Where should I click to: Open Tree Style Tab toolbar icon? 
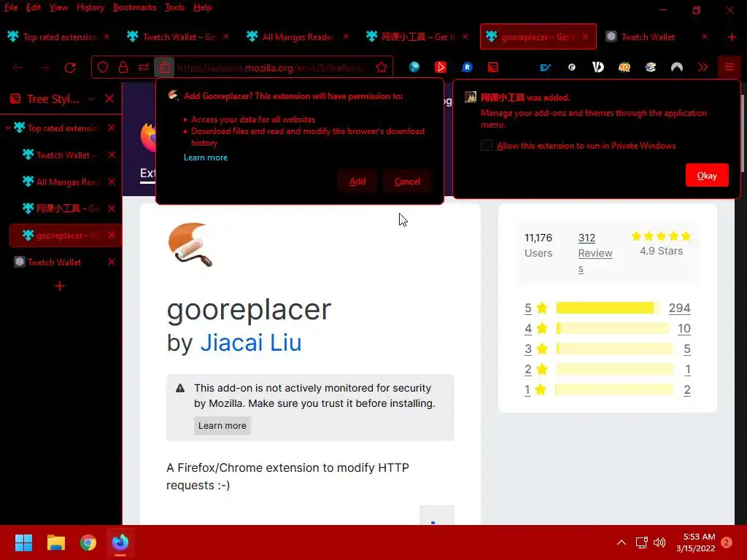pyautogui.click(x=493, y=67)
